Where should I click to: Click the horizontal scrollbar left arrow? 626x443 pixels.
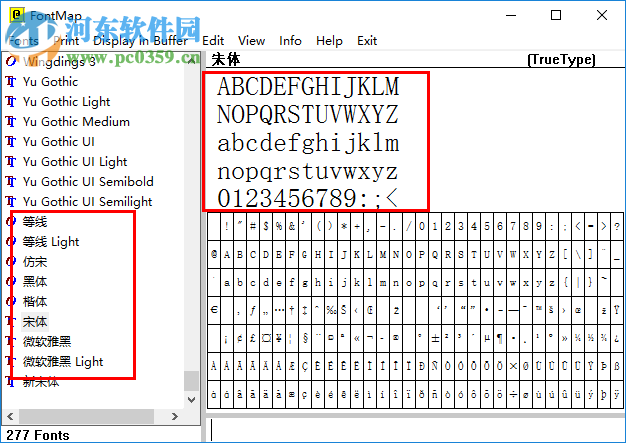(x=10, y=416)
